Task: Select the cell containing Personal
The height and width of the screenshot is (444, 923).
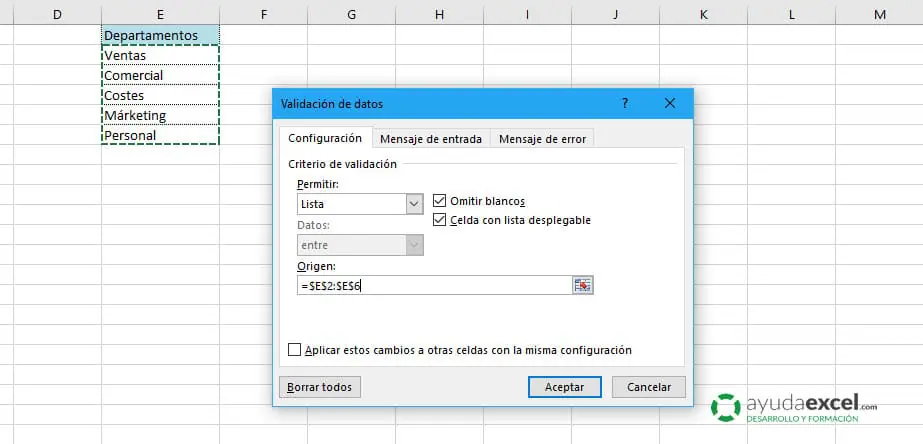Action: [x=160, y=135]
